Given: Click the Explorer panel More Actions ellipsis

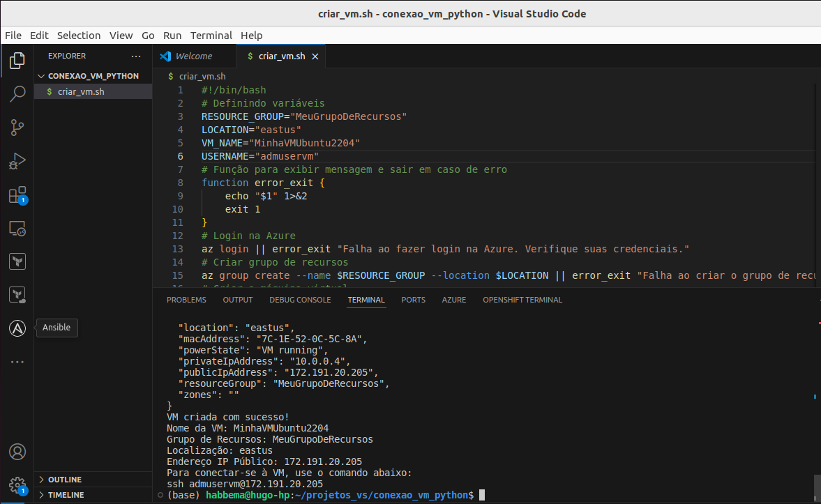Looking at the screenshot, I should (x=137, y=56).
